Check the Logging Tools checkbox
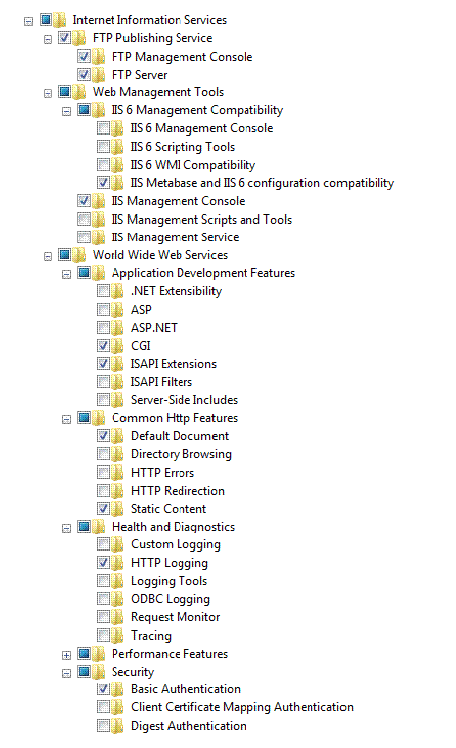 (103, 580)
